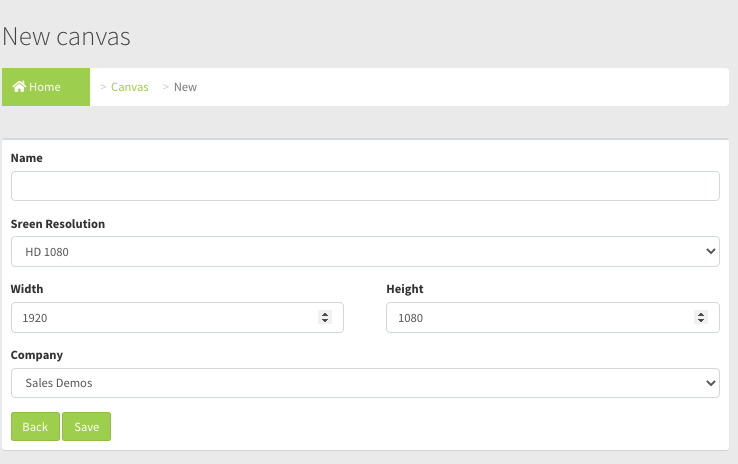The height and width of the screenshot is (464, 738).
Task: Click the house icon in the breadcrumb
Action: click(x=19, y=87)
